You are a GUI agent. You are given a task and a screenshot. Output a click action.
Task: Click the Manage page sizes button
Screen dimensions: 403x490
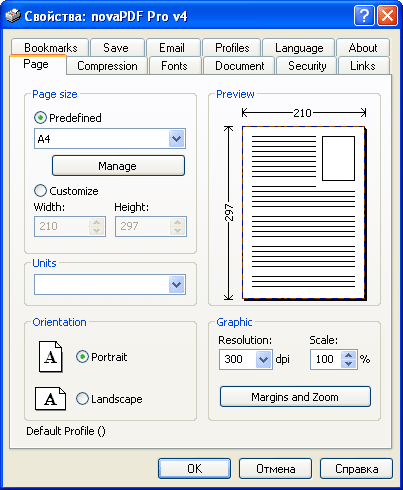(118, 166)
